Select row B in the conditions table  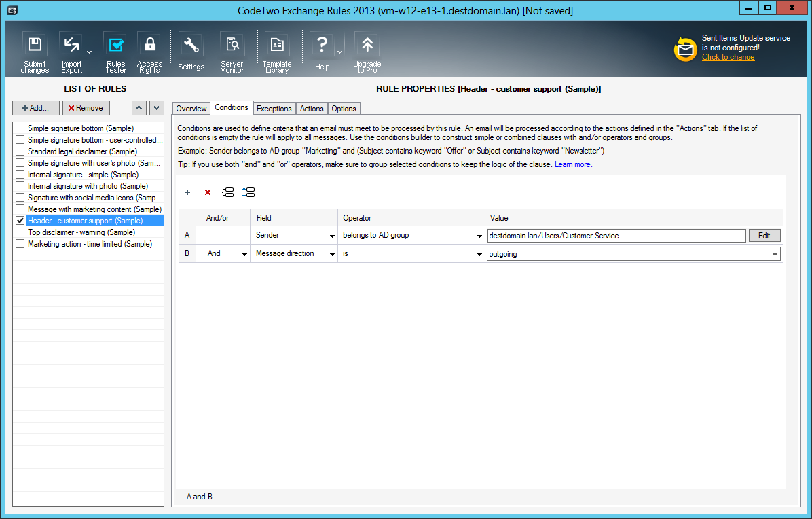(187, 253)
